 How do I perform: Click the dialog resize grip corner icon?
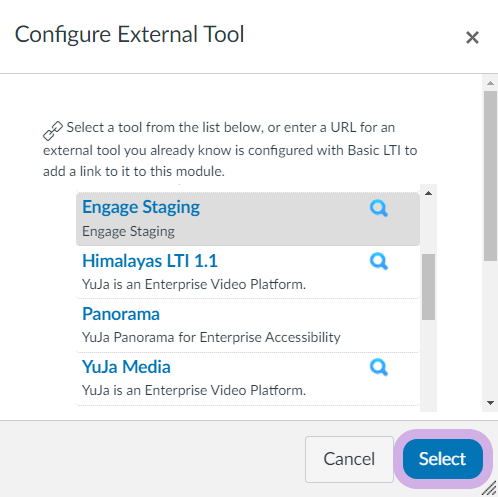[x=489, y=489]
